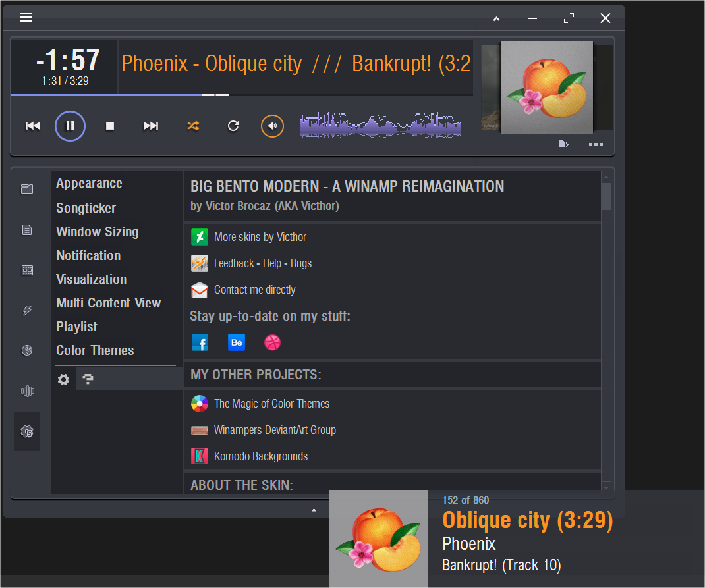Image resolution: width=705 pixels, height=588 pixels.
Task: Toggle shuffle mode
Action: coord(193,126)
